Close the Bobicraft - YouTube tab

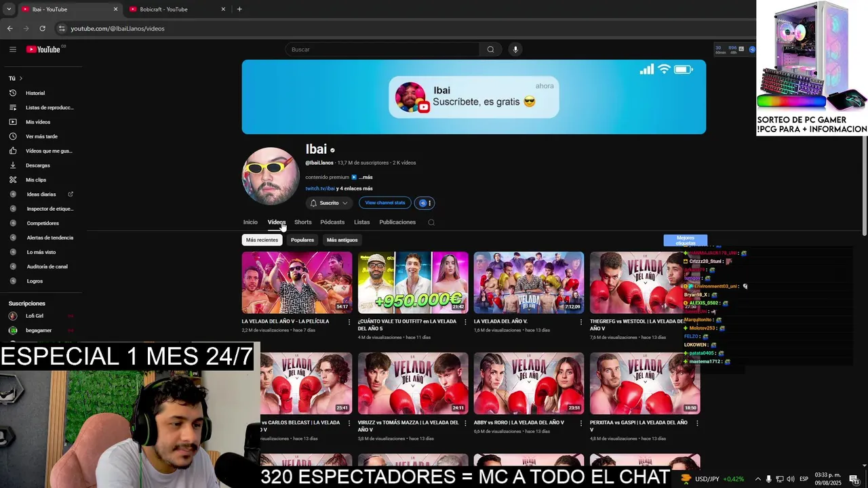[x=223, y=9]
